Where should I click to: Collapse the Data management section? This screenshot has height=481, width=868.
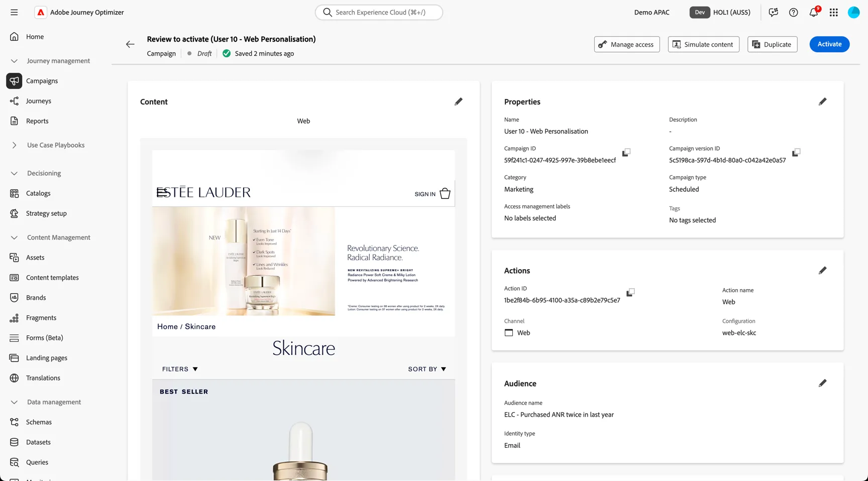(14, 402)
